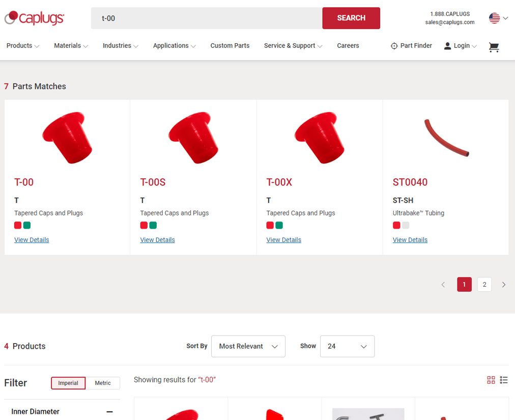Open the Show 24 items dropdown
The image size is (515, 420).
coord(347,346)
